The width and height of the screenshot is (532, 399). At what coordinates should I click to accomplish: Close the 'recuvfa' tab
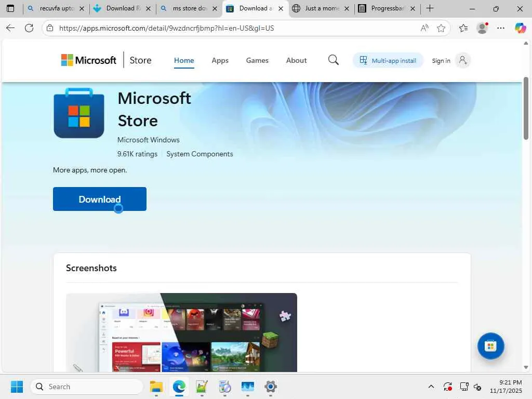pyautogui.click(x=82, y=8)
